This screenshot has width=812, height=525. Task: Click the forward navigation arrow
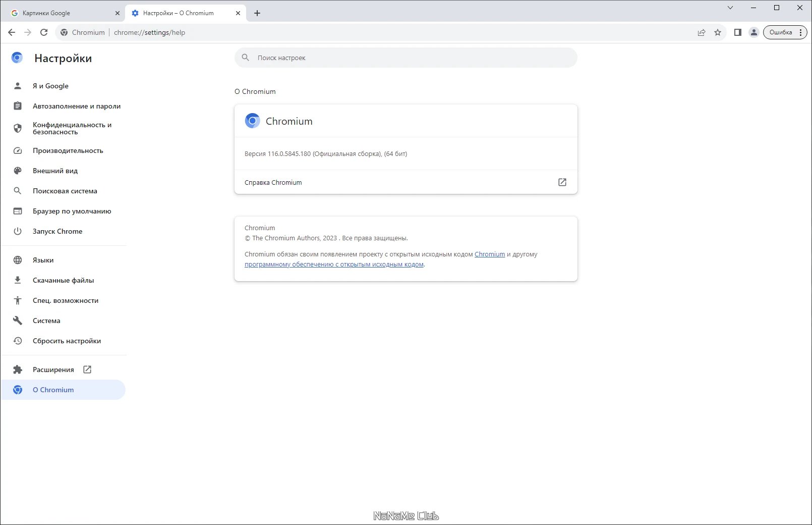(28, 32)
